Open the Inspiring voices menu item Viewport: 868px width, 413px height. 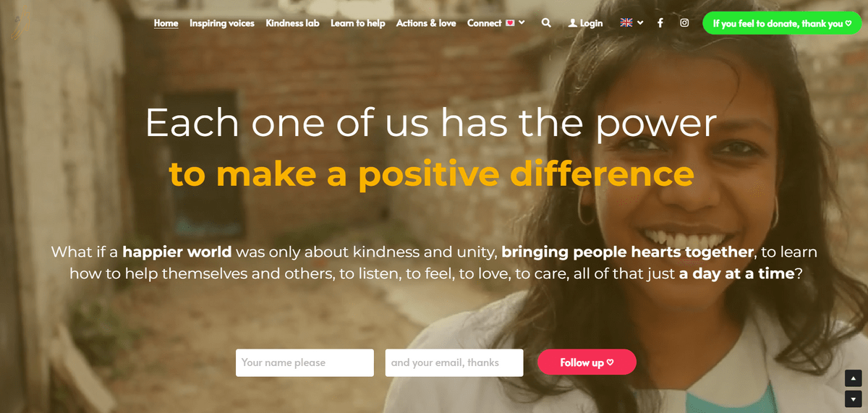click(222, 23)
